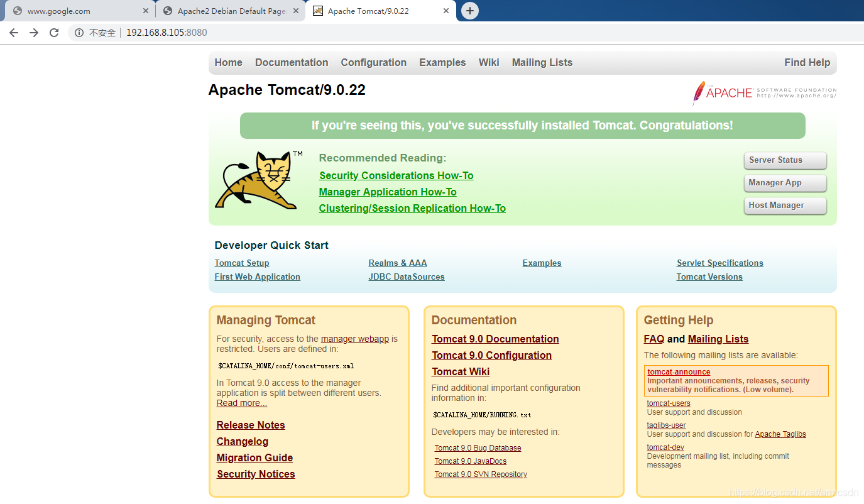Open Tomcat Versions link
Viewport: 864px width, 504px height.
pyautogui.click(x=709, y=277)
